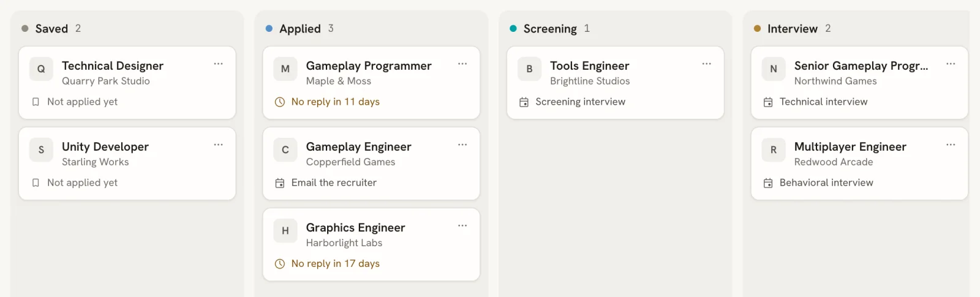Open more options for Gameplay Programmer card
The image size is (980, 297).
462,64
